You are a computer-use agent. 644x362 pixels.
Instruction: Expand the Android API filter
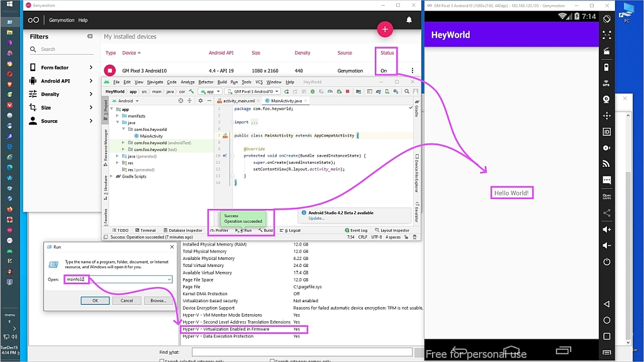(91, 81)
